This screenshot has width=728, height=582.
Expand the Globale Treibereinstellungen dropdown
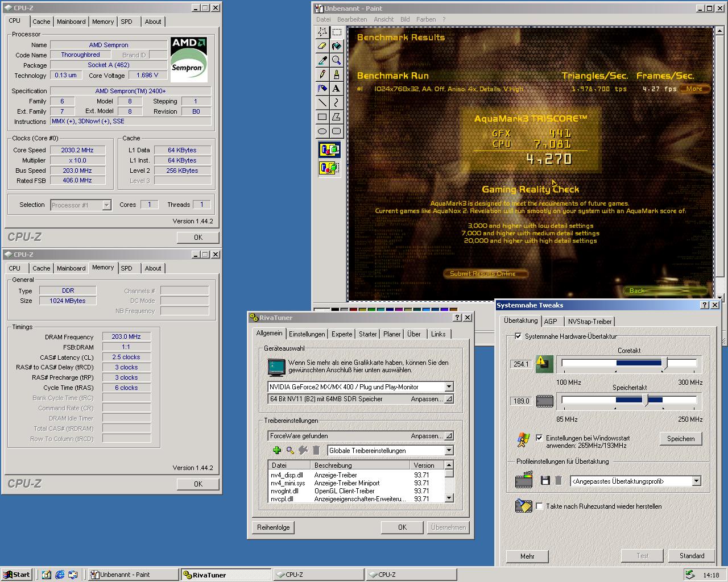[x=449, y=451]
